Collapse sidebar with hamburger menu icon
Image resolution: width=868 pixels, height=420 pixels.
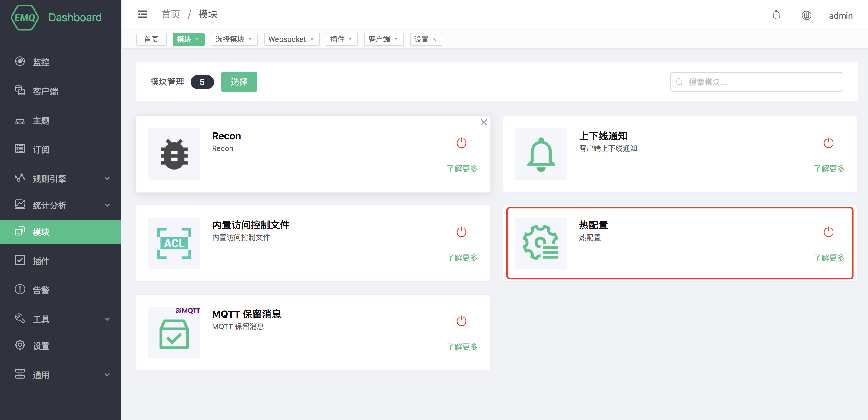click(142, 15)
